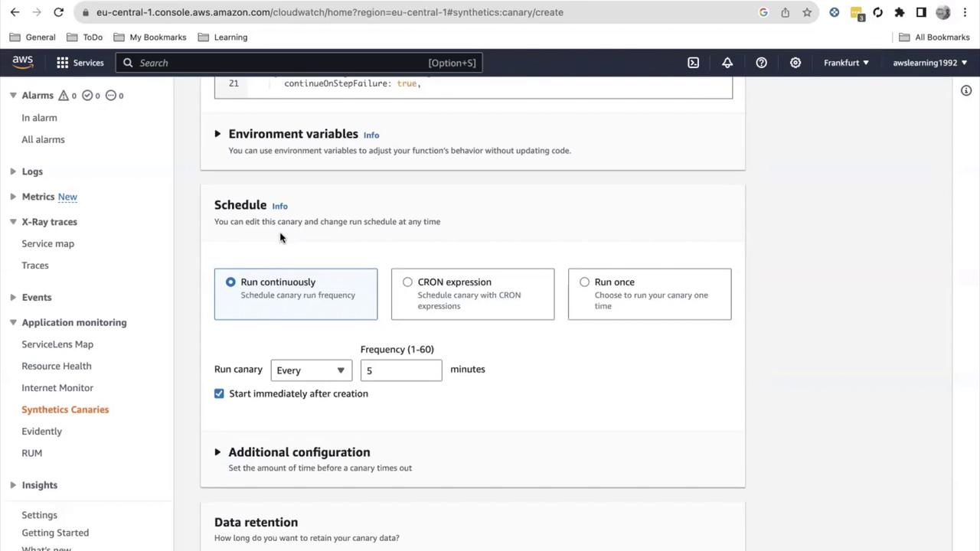Open ServiceLens Map

point(57,344)
